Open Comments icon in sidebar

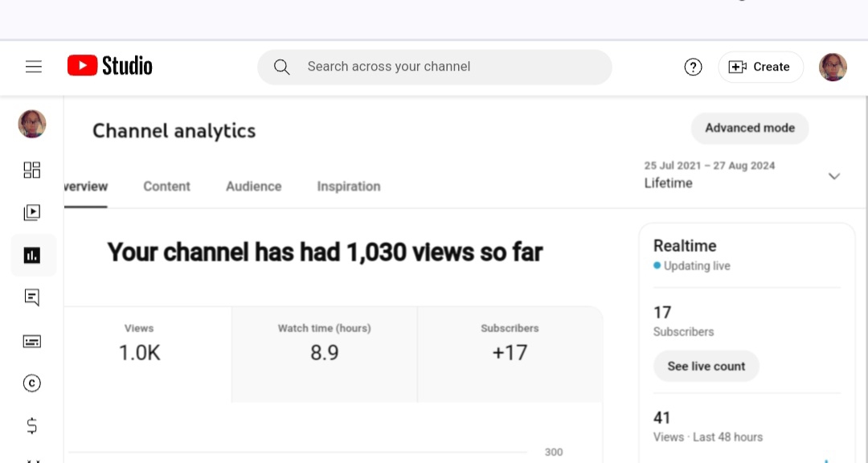(x=32, y=298)
